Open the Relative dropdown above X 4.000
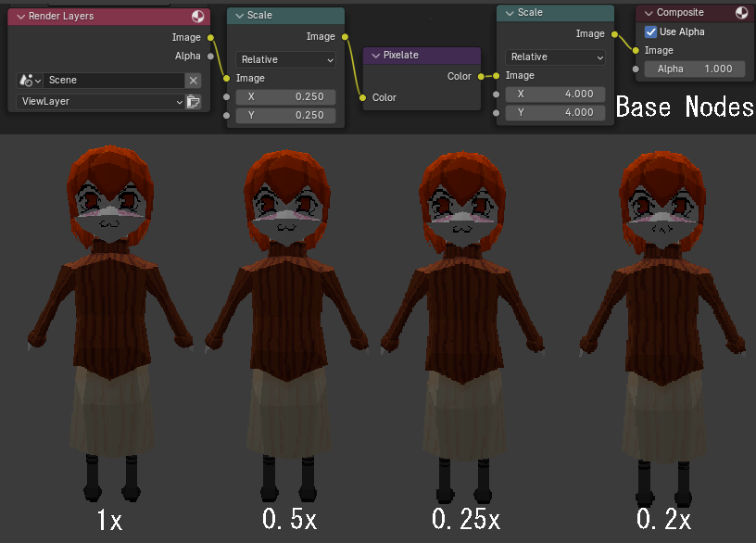 [x=556, y=57]
